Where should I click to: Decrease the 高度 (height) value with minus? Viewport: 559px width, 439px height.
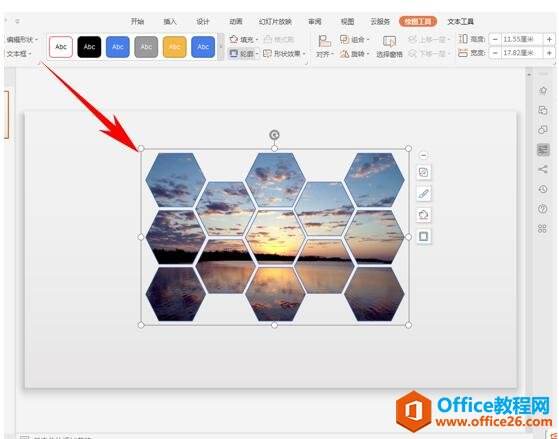495,39
